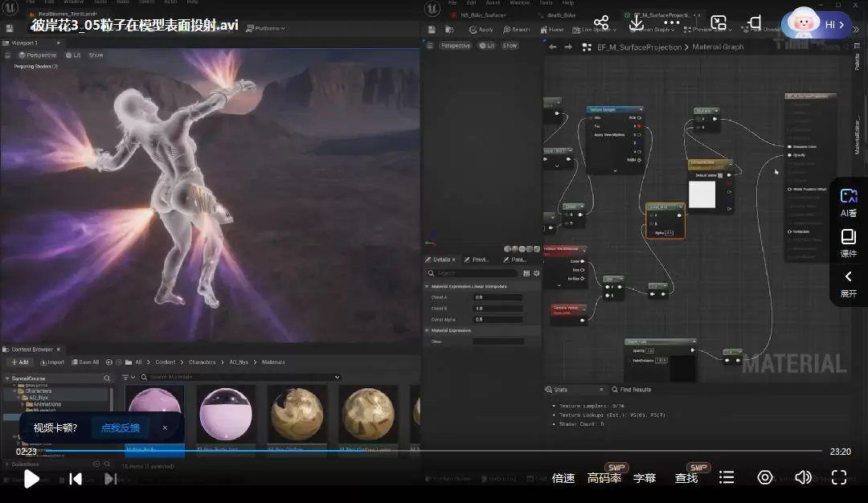Skip to the next video
This screenshot has width=868, height=503.
click(x=111, y=479)
